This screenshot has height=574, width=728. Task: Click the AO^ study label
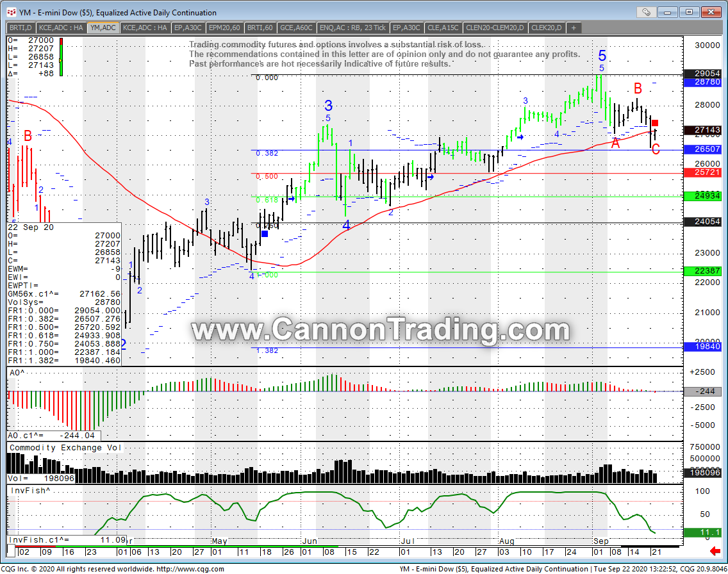(x=17, y=373)
